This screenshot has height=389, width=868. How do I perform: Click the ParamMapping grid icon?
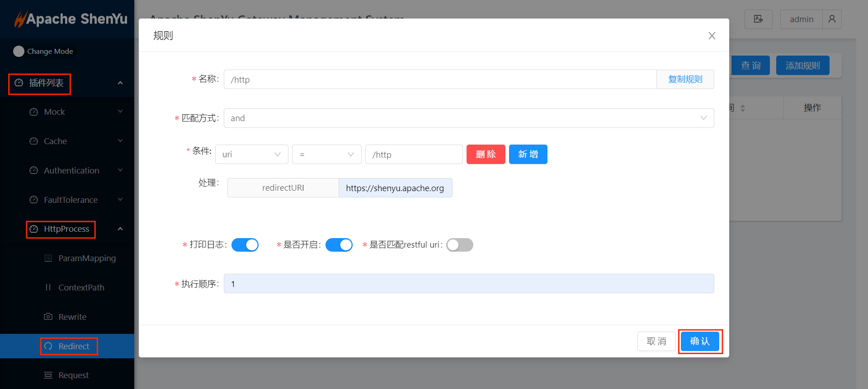click(48, 258)
